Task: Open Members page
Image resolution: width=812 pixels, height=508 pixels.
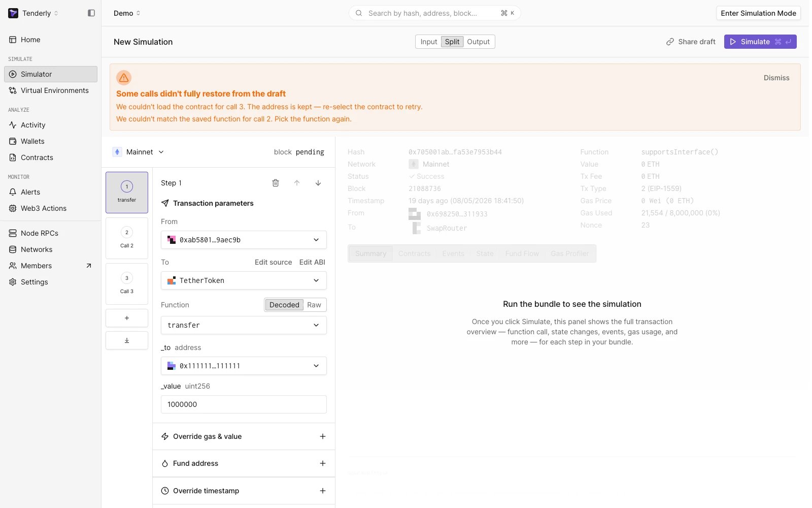Action: pos(51,266)
